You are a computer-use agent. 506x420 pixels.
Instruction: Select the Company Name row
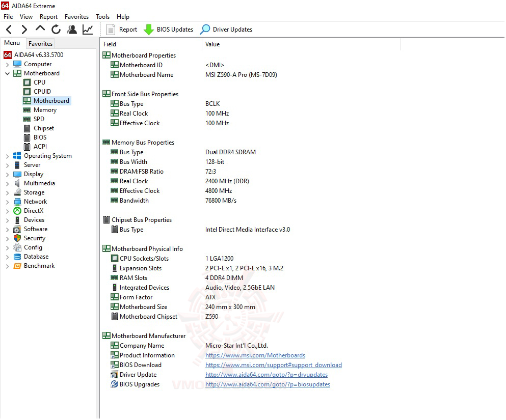pos(189,346)
